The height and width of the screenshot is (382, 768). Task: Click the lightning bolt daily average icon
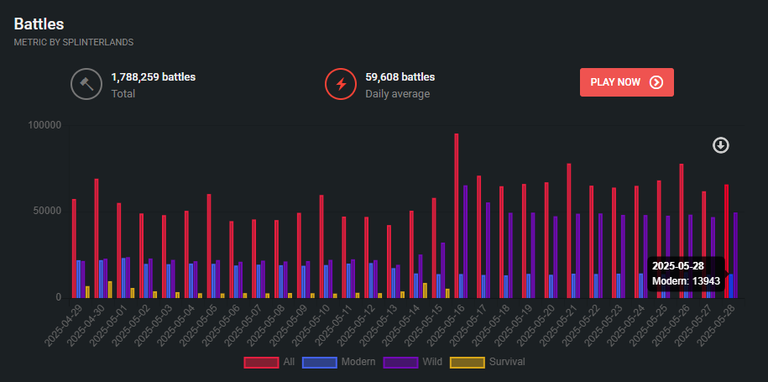[340, 84]
